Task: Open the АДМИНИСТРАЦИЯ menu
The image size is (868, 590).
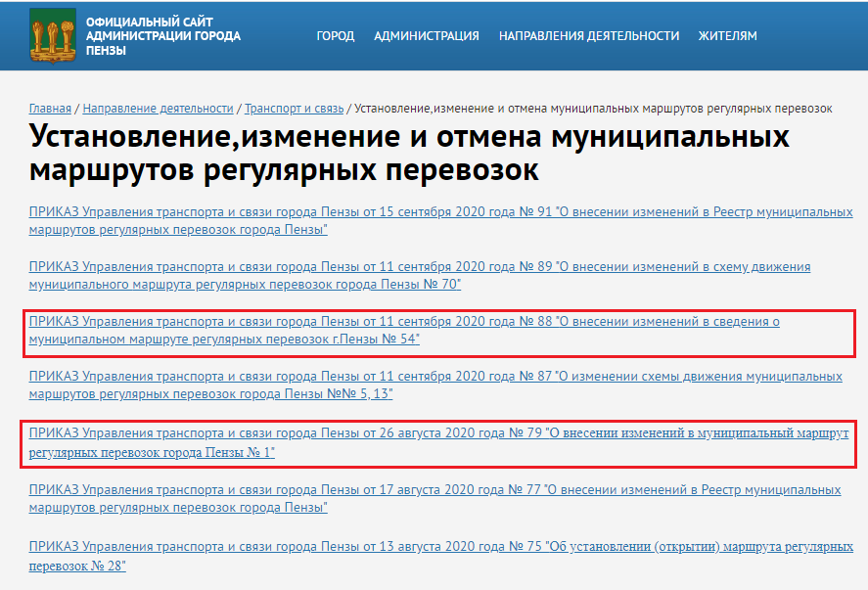Action: coord(427,36)
